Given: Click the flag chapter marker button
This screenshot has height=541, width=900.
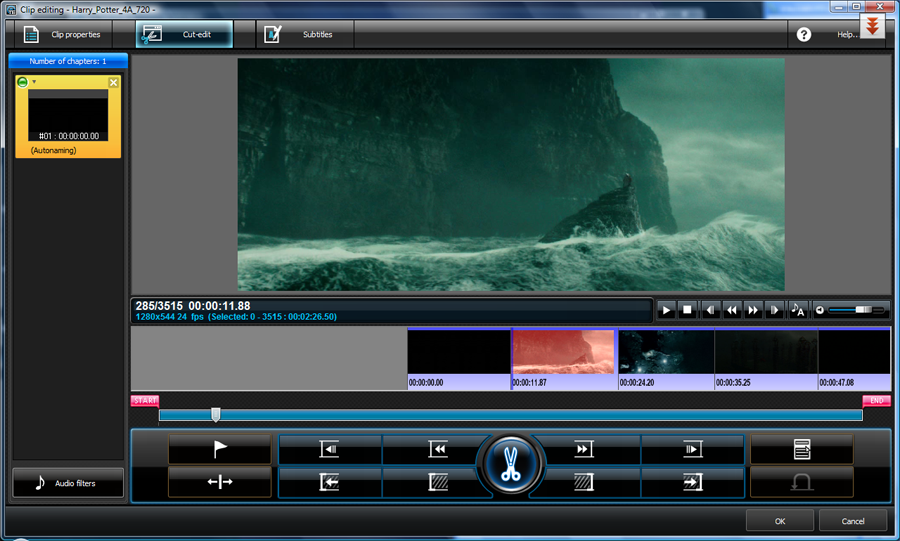Looking at the screenshot, I should point(220,449).
